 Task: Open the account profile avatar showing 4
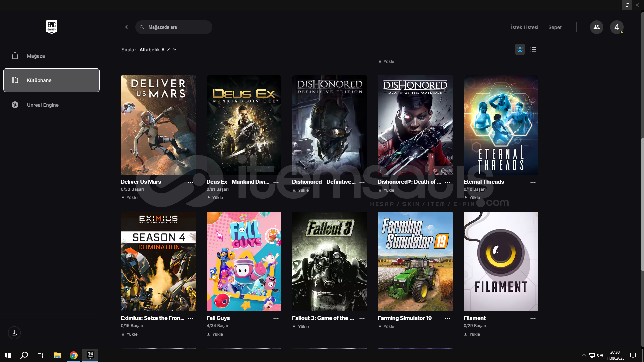(616, 27)
